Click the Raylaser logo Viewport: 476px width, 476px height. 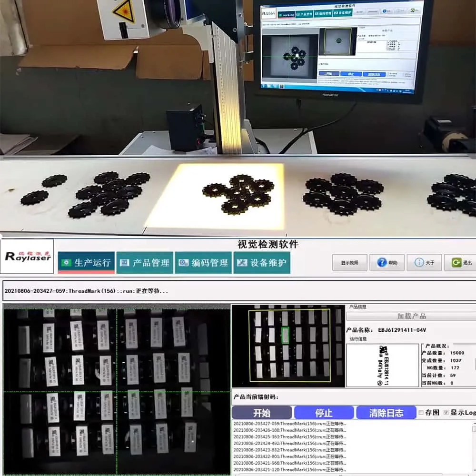(27, 257)
